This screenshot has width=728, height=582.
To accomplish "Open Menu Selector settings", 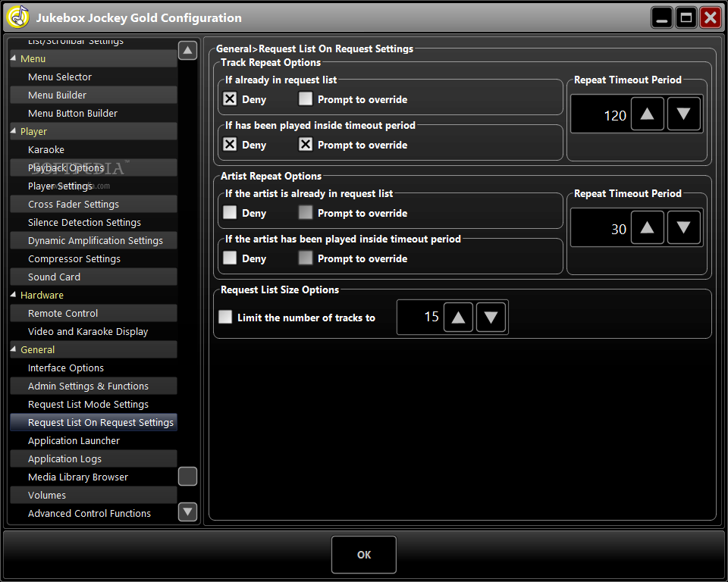I will click(93, 77).
